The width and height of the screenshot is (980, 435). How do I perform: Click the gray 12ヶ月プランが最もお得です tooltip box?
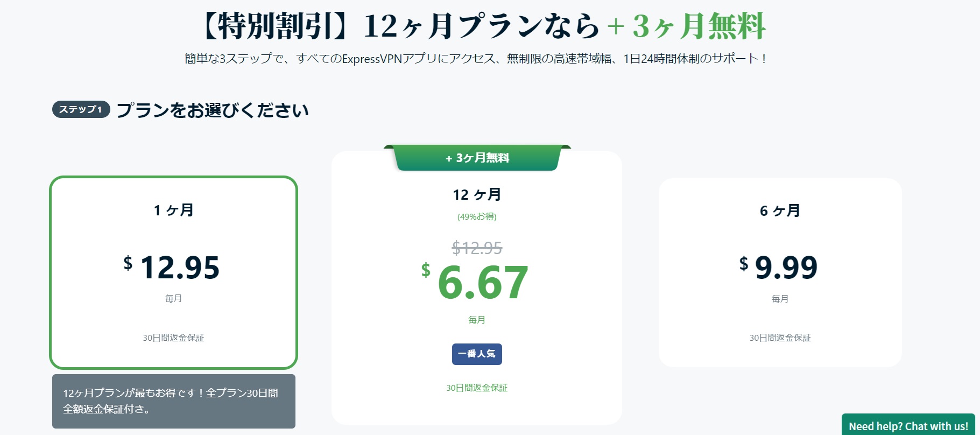point(174,401)
